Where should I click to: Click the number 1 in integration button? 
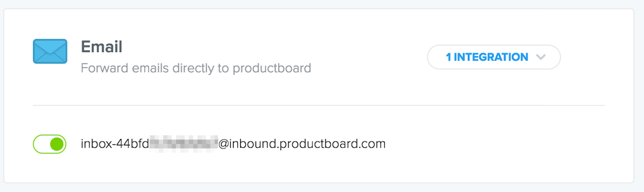[x=448, y=57]
